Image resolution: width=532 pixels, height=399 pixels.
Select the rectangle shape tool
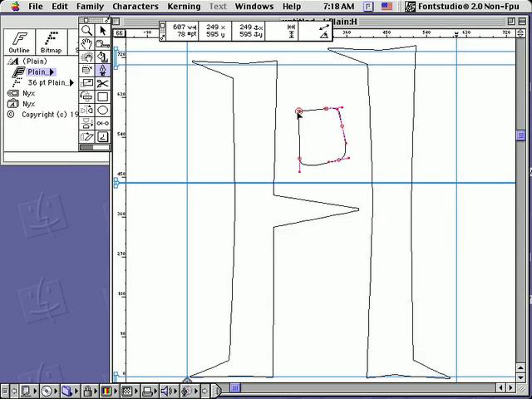click(x=103, y=97)
